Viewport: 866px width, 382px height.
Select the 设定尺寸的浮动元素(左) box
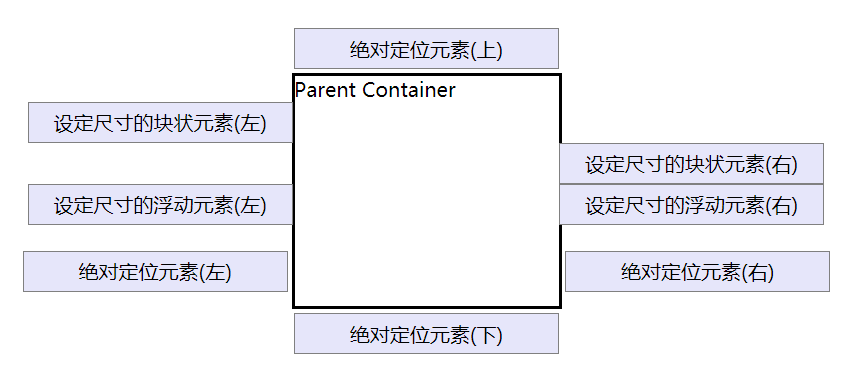click(160, 205)
